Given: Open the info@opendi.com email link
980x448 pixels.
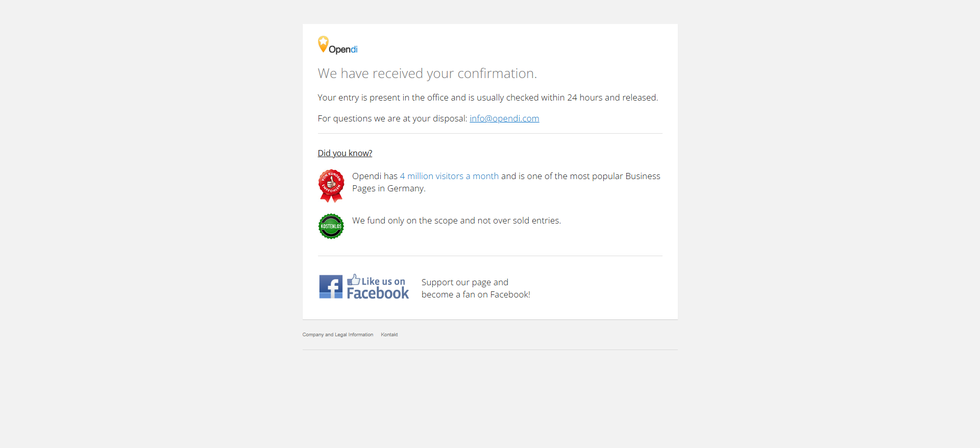Looking at the screenshot, I should coord(504,118).
